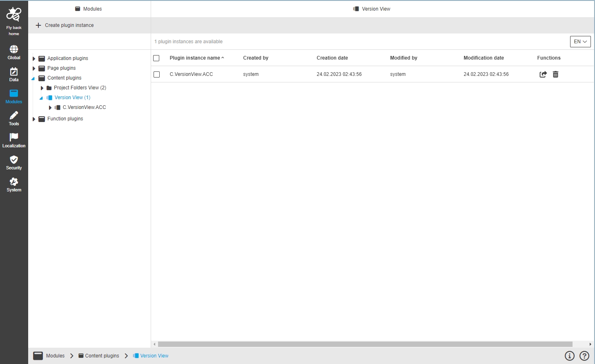Open the help question mark icon

click(x=584, y=356)
